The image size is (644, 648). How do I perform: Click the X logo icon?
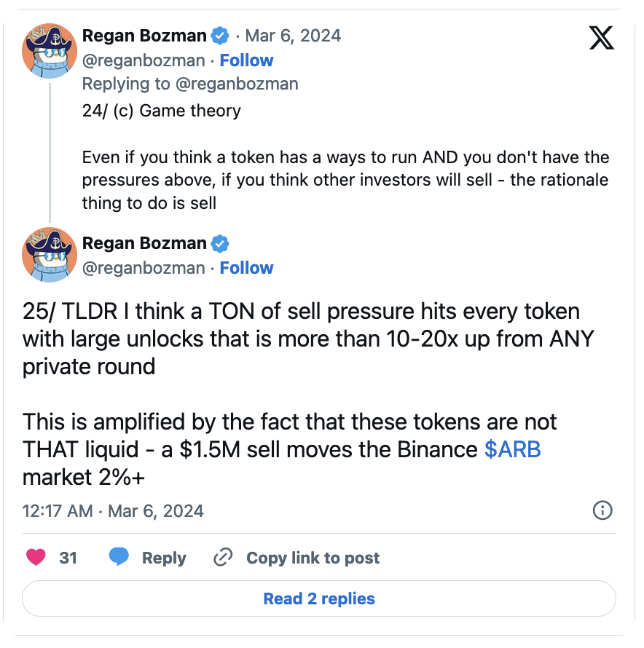pos(601,36)
